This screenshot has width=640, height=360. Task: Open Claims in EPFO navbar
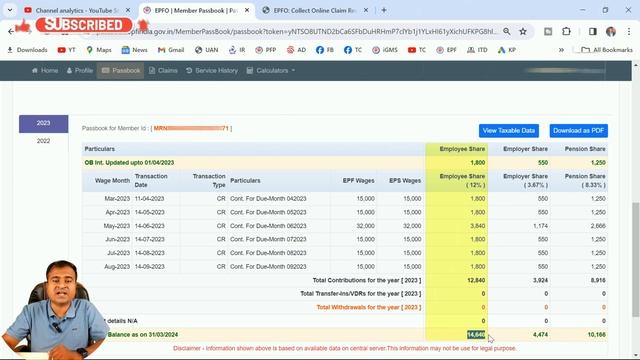pos(163,71)
